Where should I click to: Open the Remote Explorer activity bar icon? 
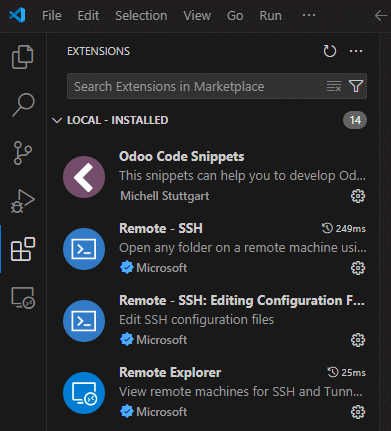[23, 297]
